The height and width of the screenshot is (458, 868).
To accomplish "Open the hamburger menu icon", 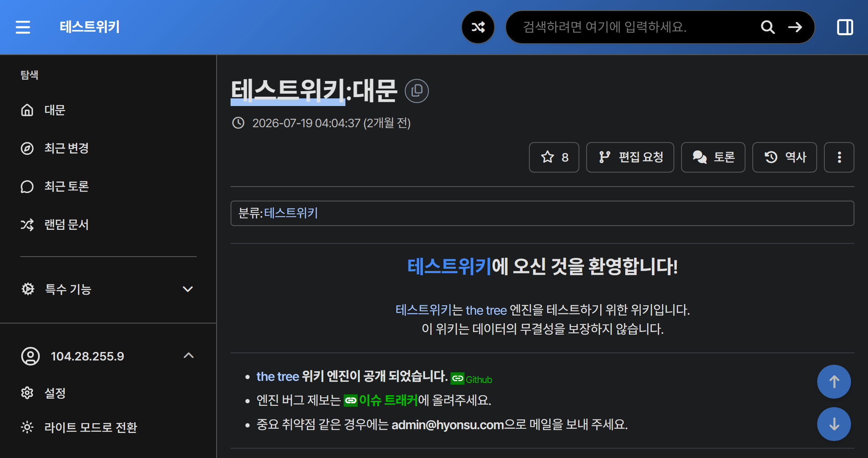I will (x=23, y=27).
